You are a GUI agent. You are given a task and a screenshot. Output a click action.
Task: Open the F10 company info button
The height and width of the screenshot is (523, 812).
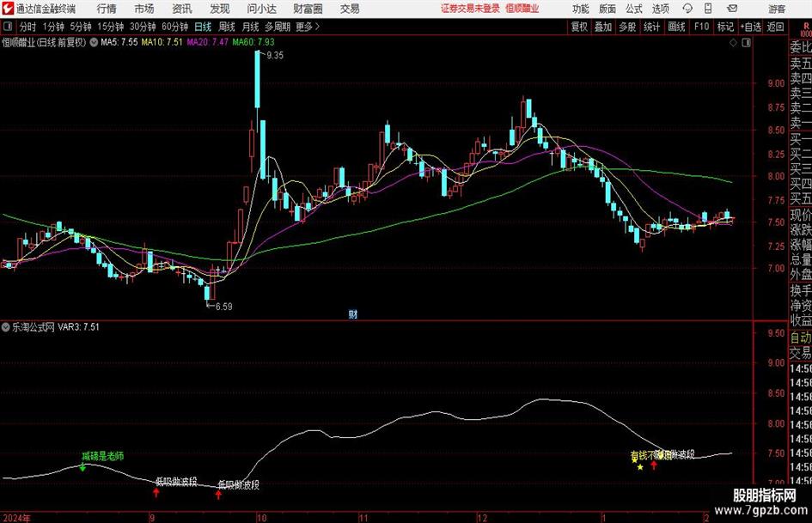(x=702, y=27)
